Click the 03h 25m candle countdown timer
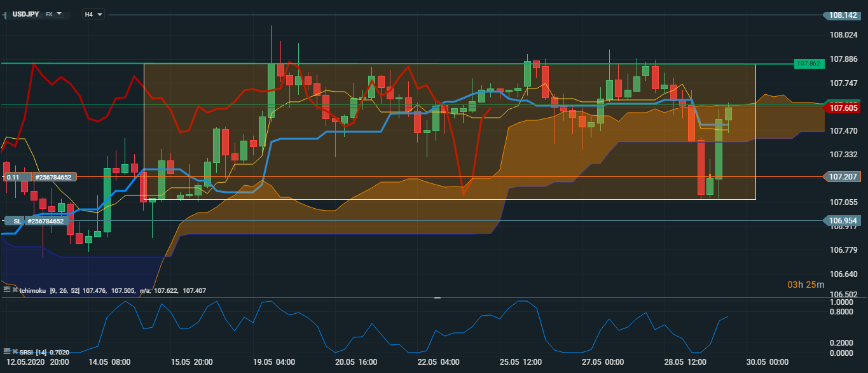The height and width of the screenshot is (373, 868). (806, 285)
